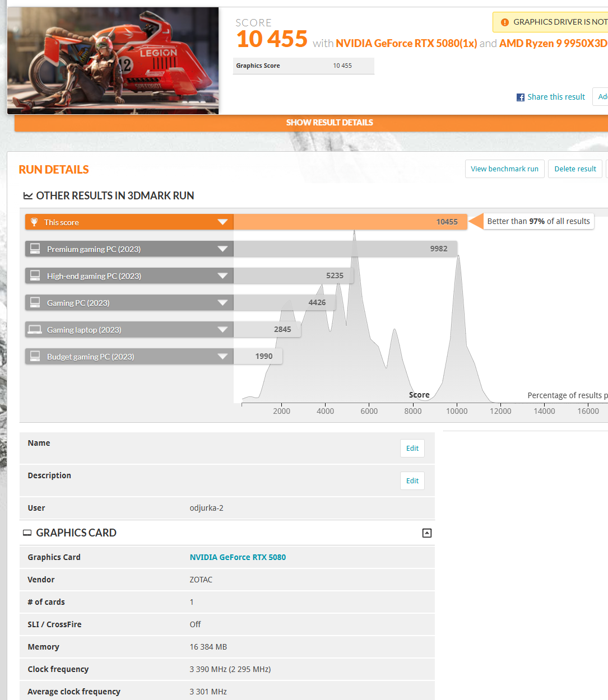Click the card icon beside Graphics Card heading
The width and height of the screenshot is (608, 700).
pos(27,533)
